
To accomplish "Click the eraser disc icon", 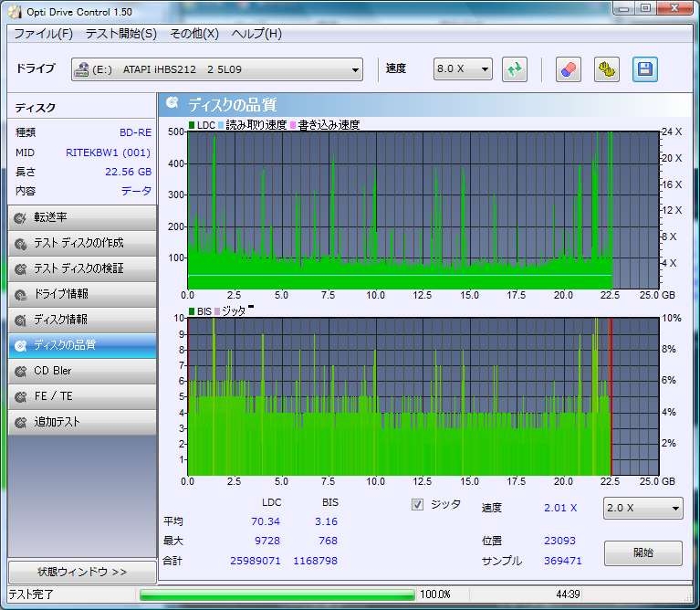I will tap(568, 69).
